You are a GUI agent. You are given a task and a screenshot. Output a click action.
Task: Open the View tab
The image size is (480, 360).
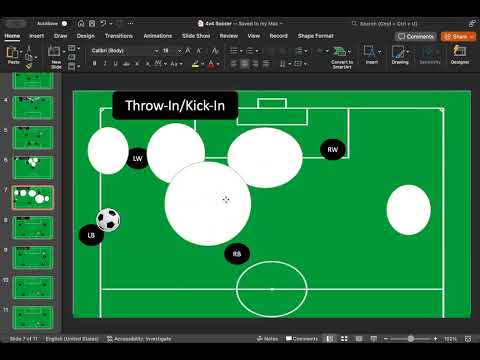click(254, 36)
